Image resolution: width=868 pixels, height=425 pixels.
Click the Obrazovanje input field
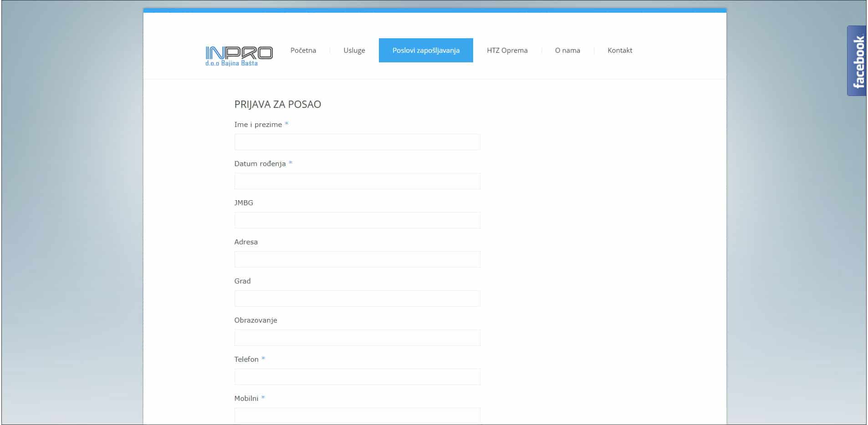tap(357, 338)
